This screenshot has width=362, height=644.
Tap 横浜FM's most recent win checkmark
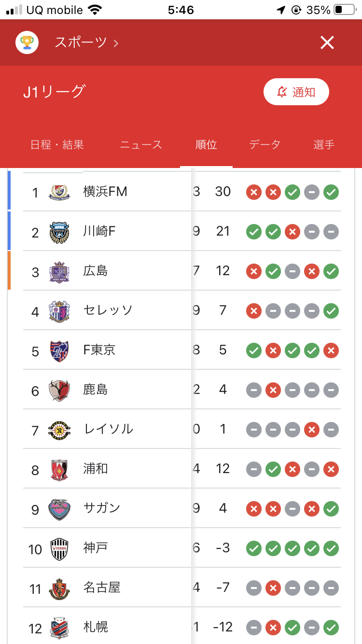click(x=331, y=192)
